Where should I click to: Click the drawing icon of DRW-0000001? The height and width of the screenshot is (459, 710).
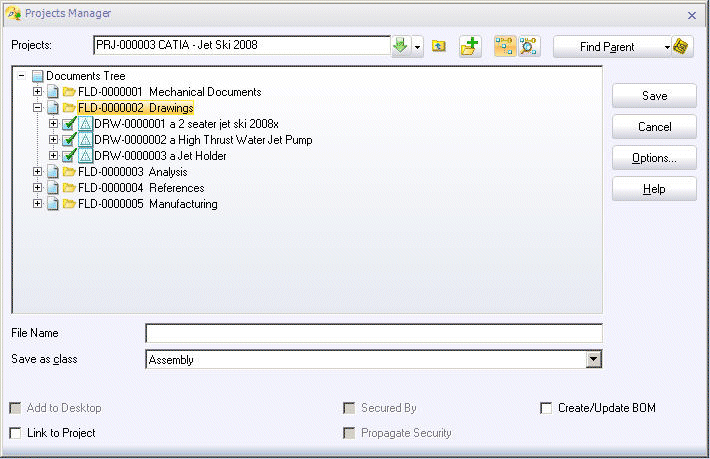pyautogui.click(x=85, y=124)
